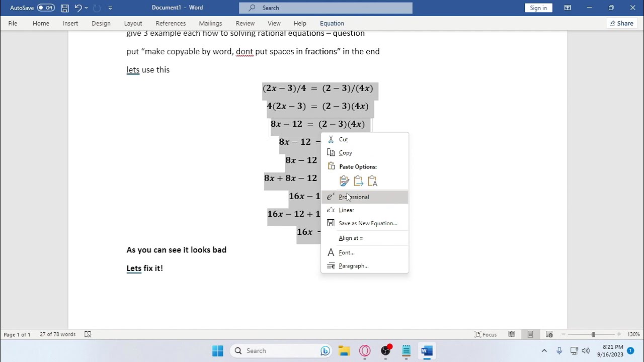Click the title bar Search box
Viewport: 644px width, 362px height.
(326, 8)
